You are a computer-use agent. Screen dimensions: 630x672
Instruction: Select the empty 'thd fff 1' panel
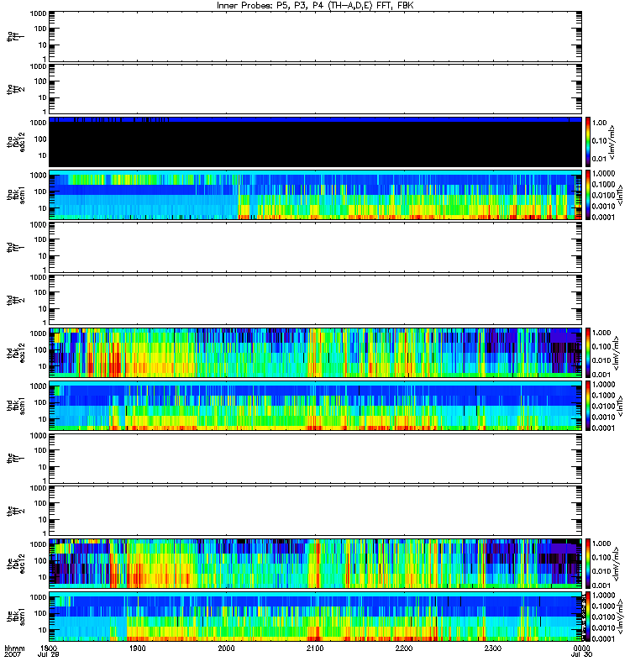[316, 247]
